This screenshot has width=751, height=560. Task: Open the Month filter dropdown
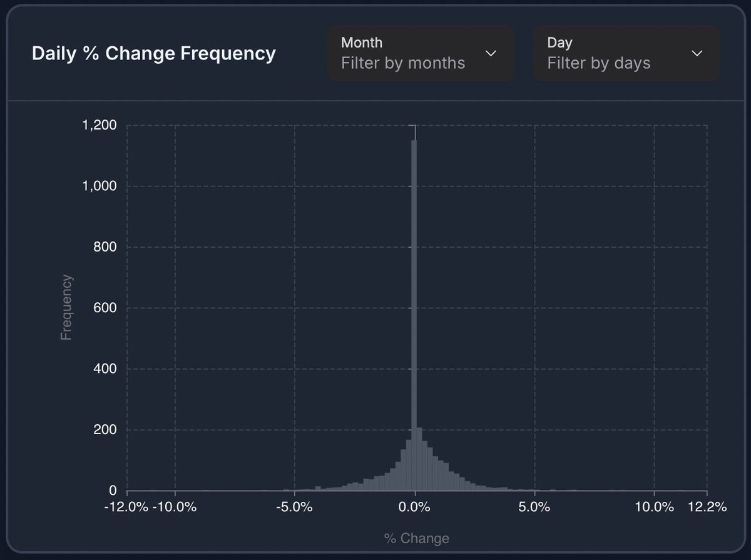(x=419, y=53)
